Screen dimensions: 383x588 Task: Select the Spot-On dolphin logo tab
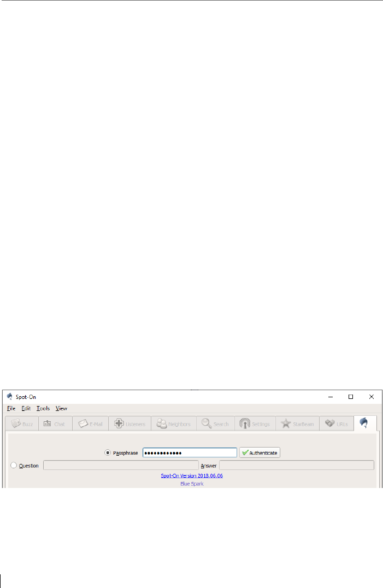tap(365, 423)
